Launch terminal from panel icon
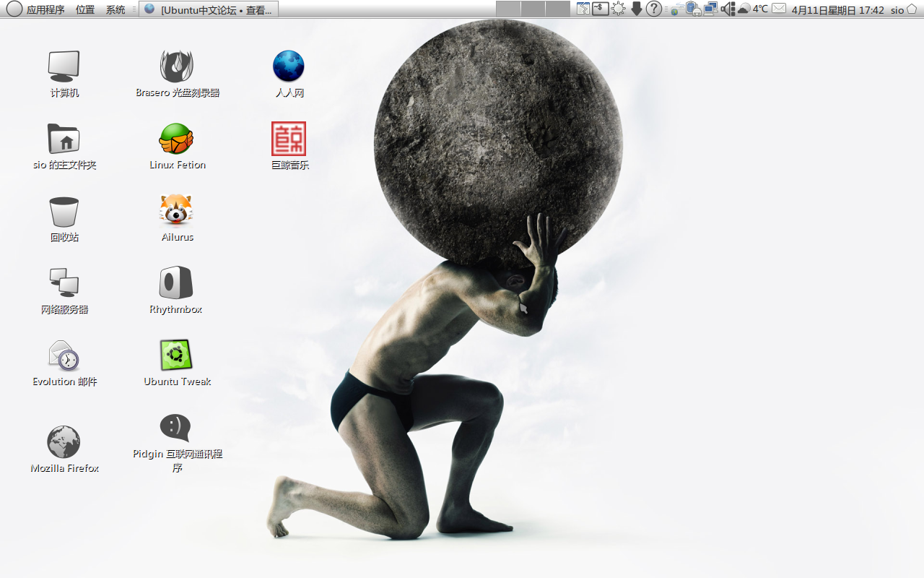The width and height of the screenshot is (924, 578). tap(601, 9)
